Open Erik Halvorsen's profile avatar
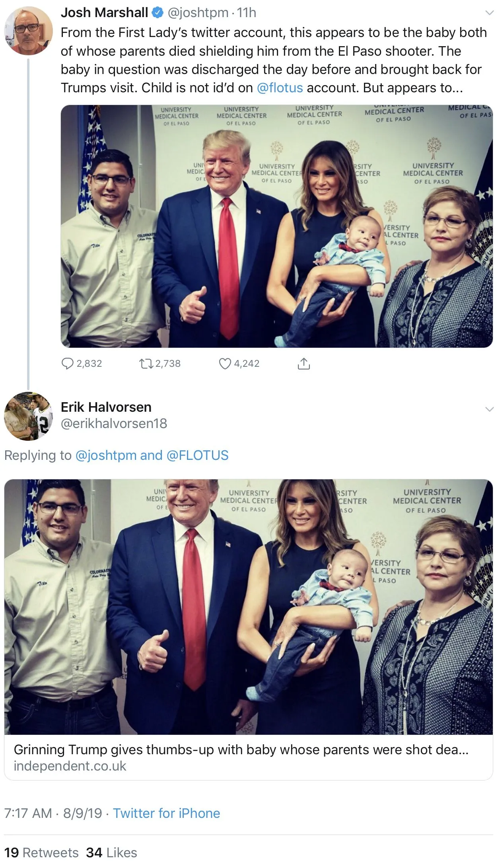Screen dimensions: 498x868 coord(28,416)
